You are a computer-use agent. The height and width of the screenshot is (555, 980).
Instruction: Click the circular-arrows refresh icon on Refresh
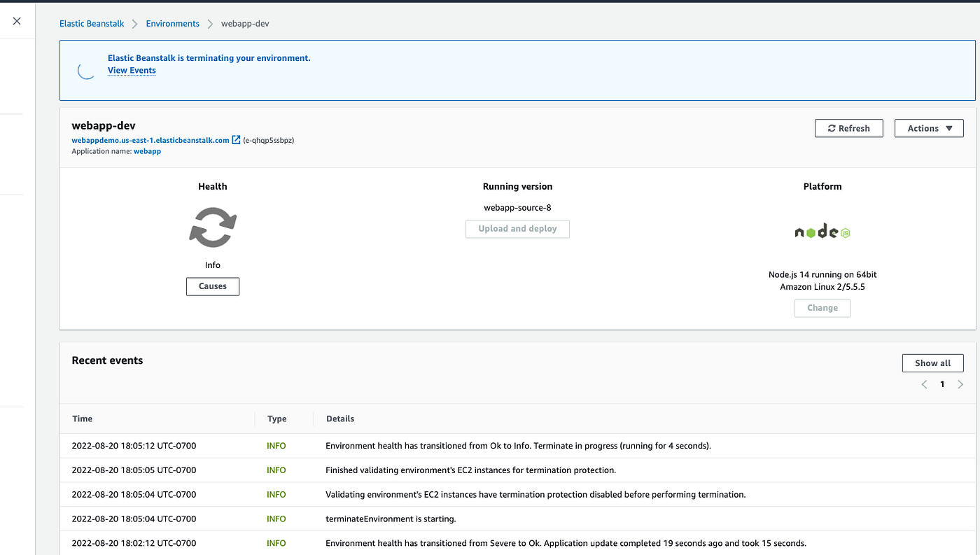coord(832,128)
